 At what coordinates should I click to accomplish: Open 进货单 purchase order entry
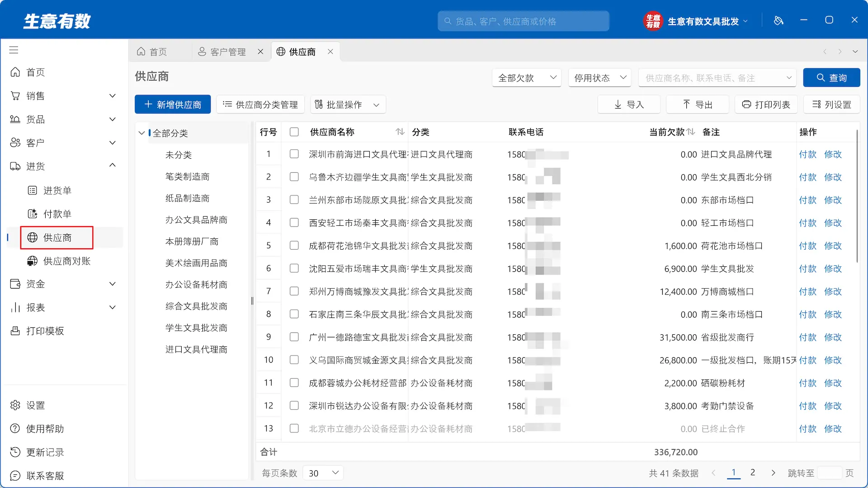tap(57, 190)
